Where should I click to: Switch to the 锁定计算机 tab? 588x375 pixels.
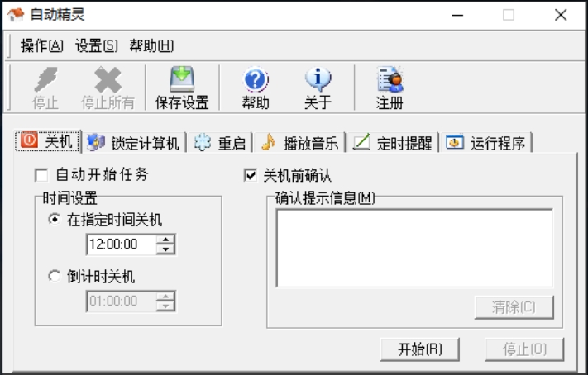(134, 143)
